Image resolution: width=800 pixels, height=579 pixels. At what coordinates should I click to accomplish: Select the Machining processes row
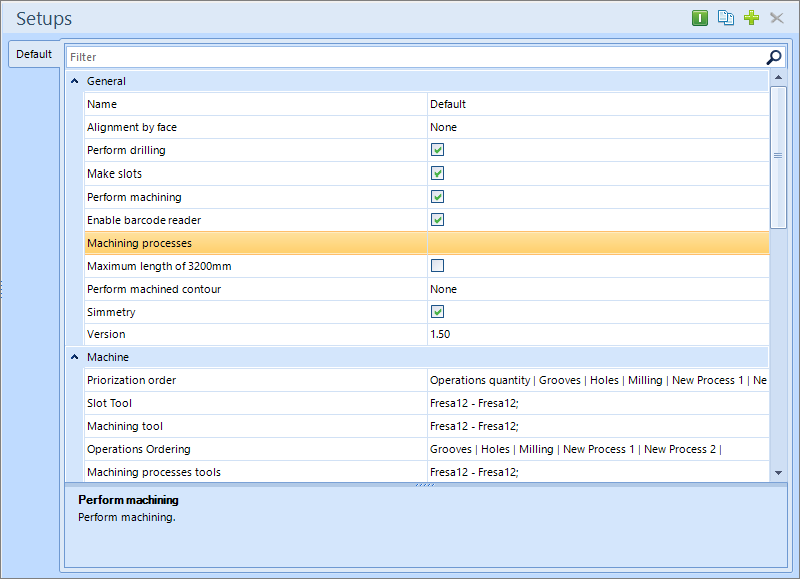[x=427, y=243]
